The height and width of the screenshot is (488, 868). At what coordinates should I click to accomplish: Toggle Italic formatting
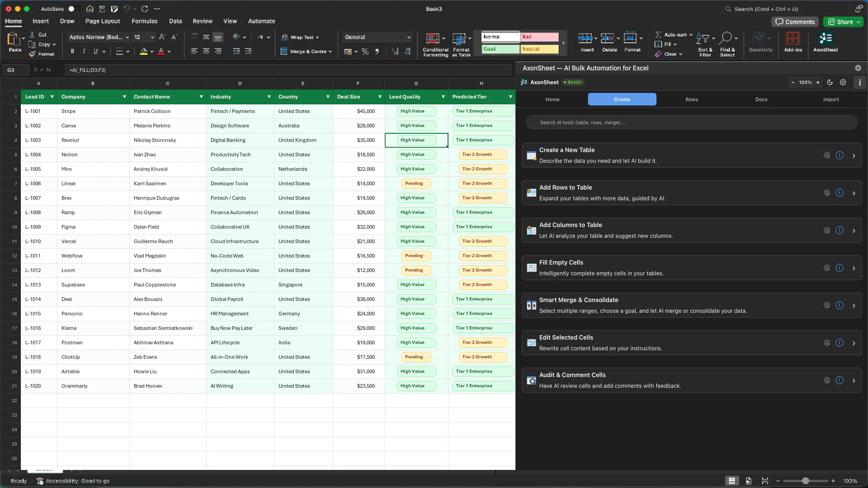point(84,52)
